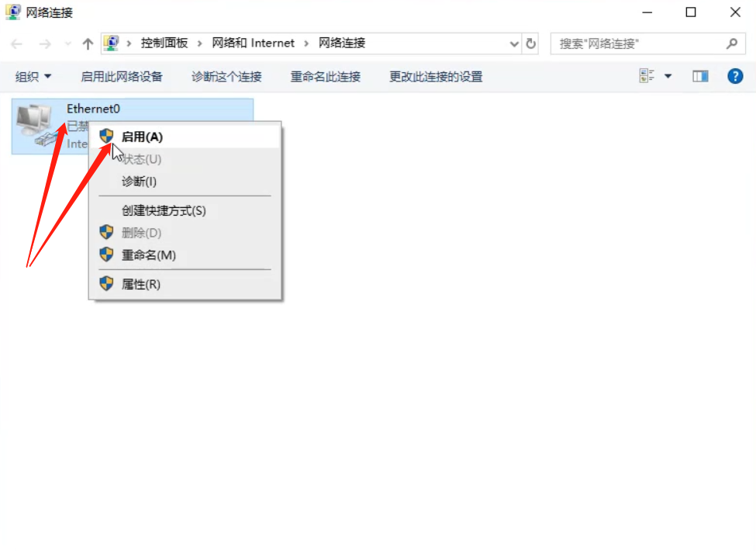
Task: Click 诊断这个连接 toolbar button
Action: [226, 76]
